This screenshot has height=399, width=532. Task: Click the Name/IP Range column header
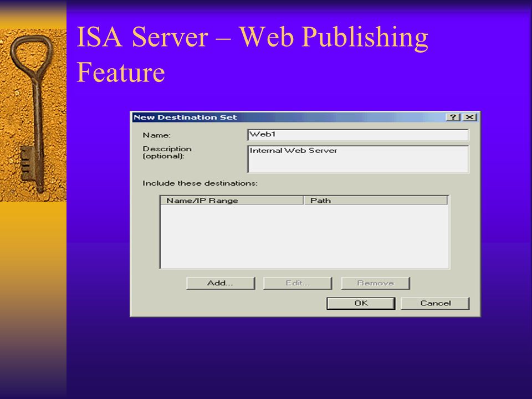tap(232, 200)
